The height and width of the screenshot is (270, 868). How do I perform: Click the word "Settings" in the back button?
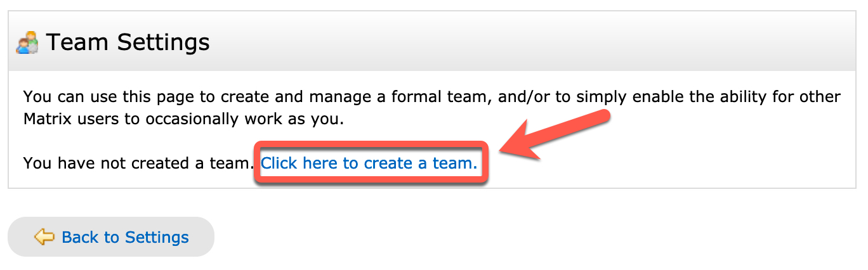click(157, 238)
